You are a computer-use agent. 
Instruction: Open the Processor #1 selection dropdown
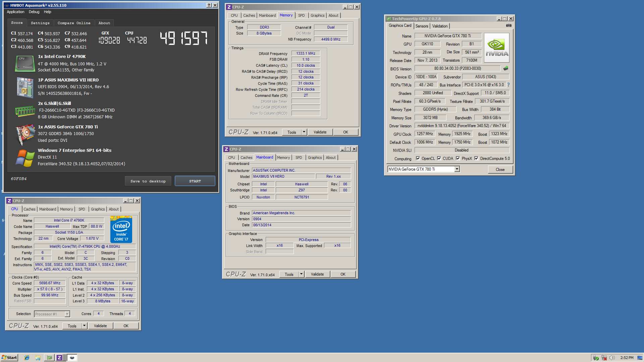tap(67, 314)
